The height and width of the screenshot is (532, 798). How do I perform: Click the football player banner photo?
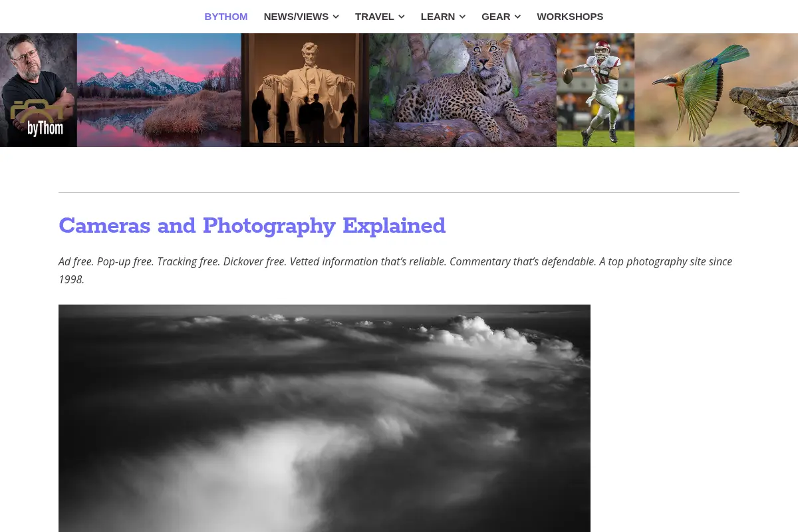pos(595,90)
